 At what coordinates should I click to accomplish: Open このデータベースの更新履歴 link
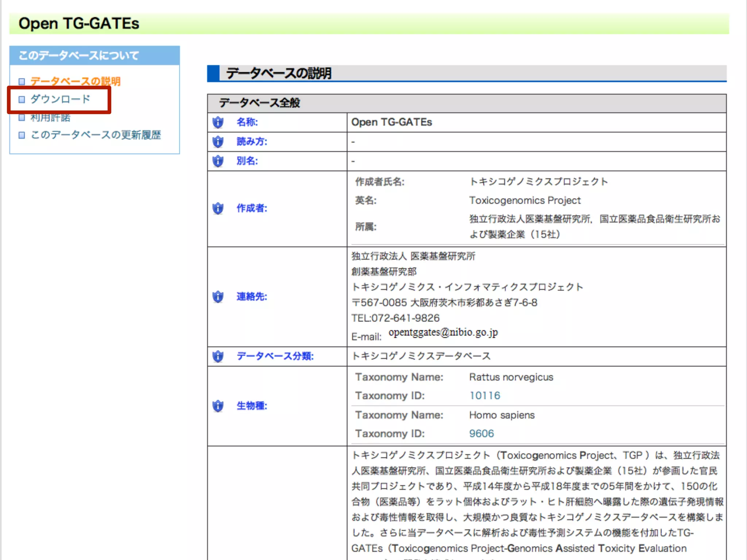click(x=96, y=135)
